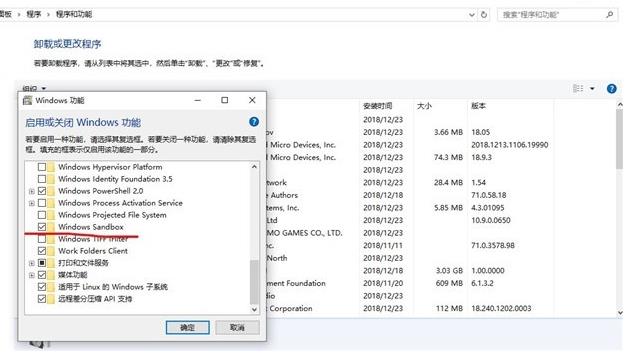Maximize the Windows Features dialog
The image size is (636, 362).
pos(225,100)
